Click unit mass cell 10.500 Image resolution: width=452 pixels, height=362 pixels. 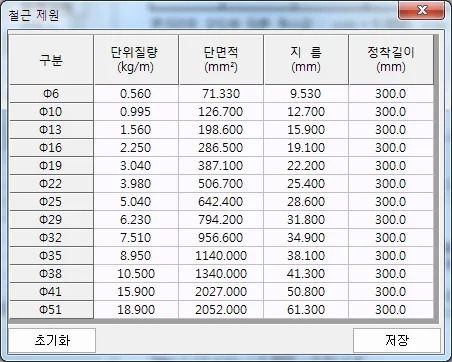coord(136,274)
